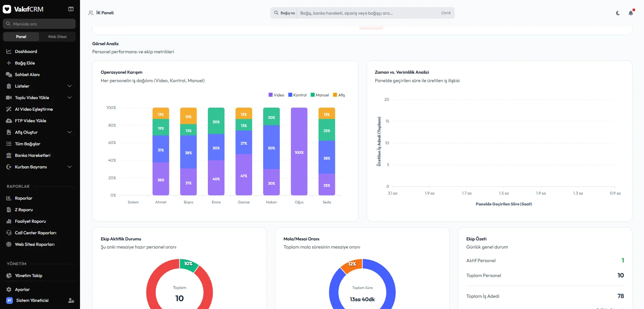Open notifications via the bell icon
Image resolution: width=644 pixels, height=309 pixels.
pos(631,13)
